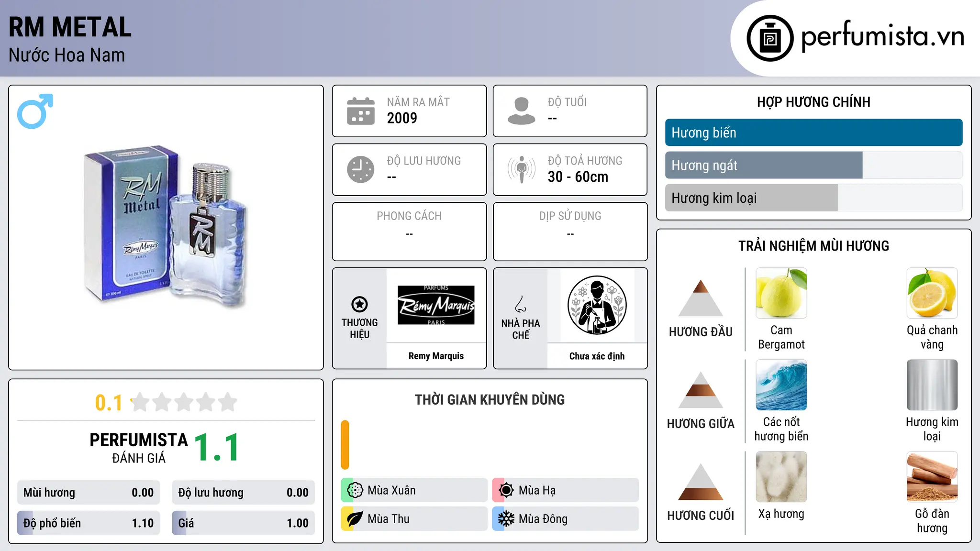Open the Rémy Marquis brand logo image

436,305
